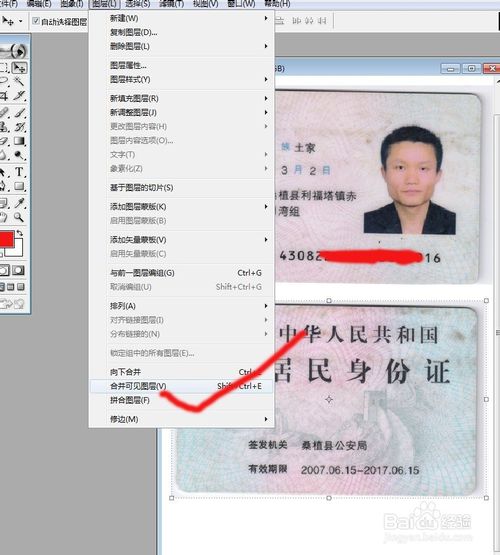Maximize the document window
The width and height of the screenshot is (500, 555).
[x=472, y=68]
